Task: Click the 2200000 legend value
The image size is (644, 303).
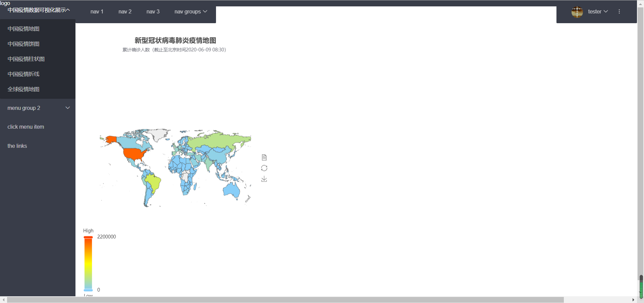Action: click(x=107, y=237)
